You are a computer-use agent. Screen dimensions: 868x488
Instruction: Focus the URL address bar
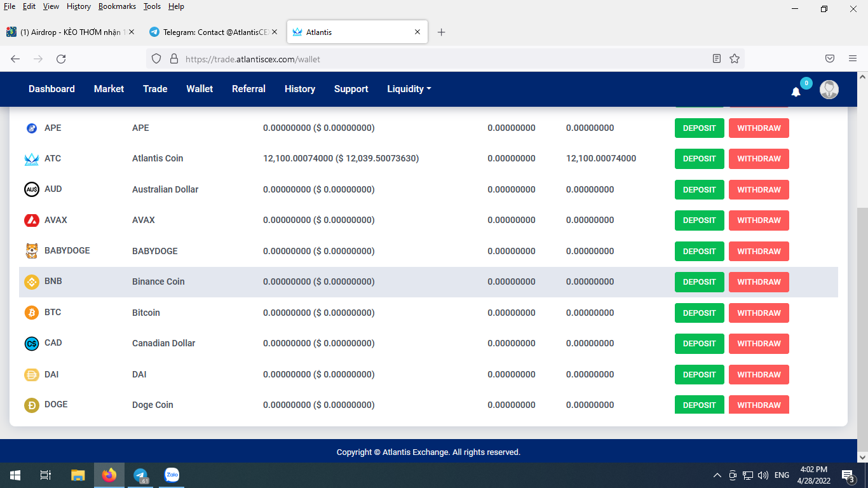click(x=445, y=59)
